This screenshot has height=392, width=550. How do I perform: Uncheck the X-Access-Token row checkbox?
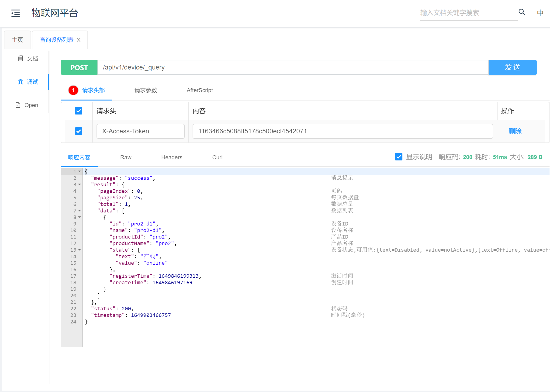click(78, 131)
